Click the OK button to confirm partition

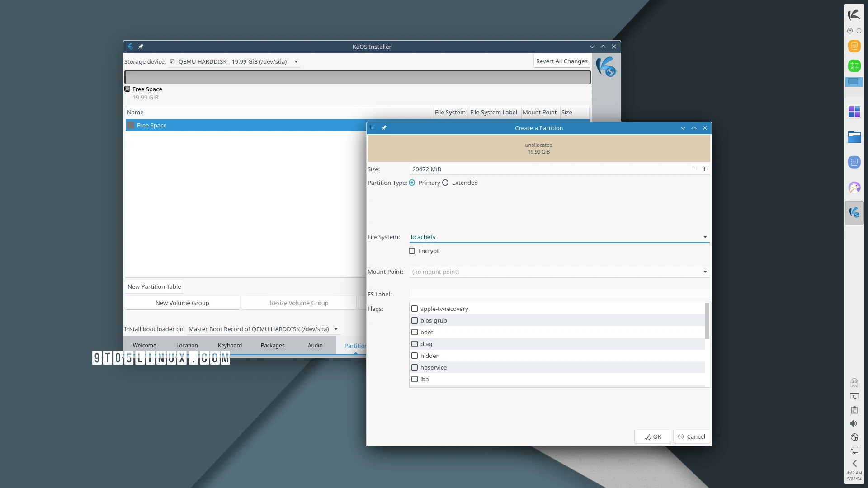tap(652, 436)
